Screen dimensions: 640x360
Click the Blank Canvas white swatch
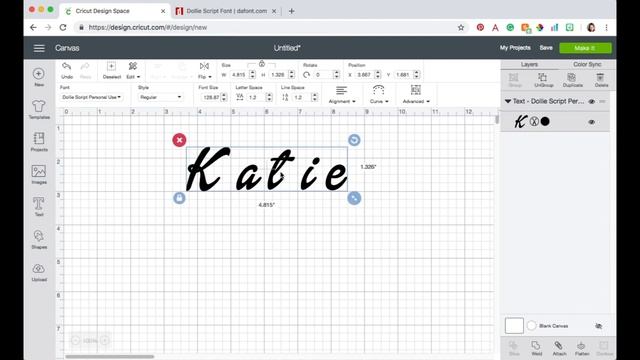pos(514,326)
